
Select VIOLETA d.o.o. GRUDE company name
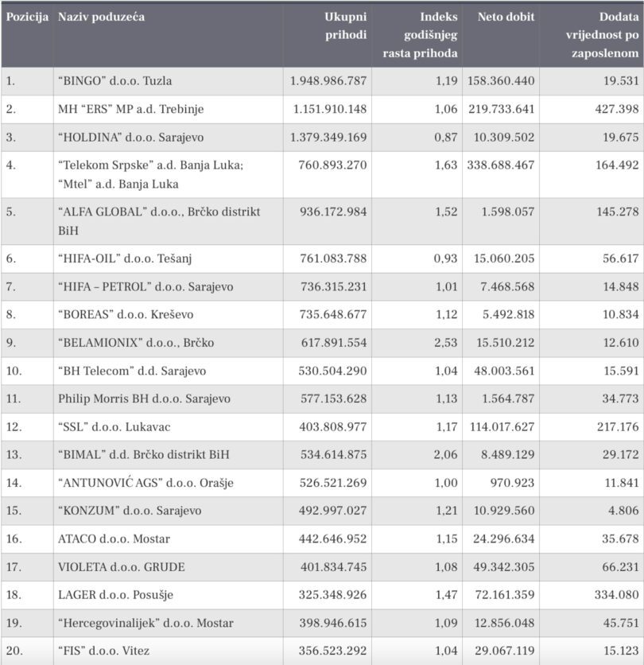point(121,566)
